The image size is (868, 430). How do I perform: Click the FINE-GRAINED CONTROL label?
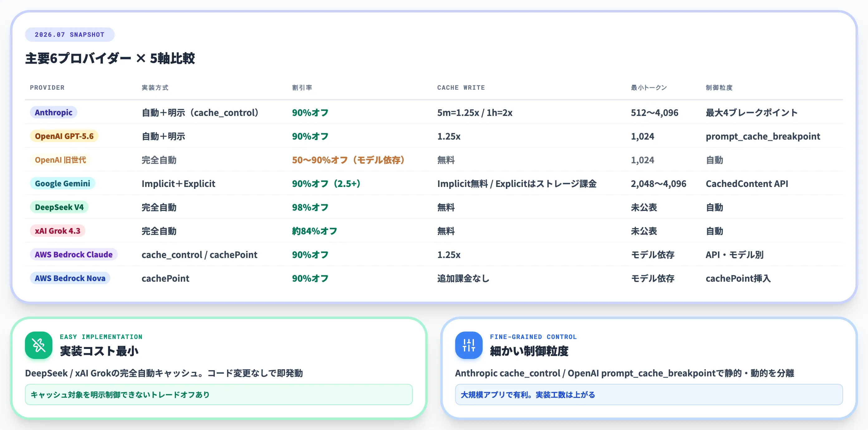533,337
